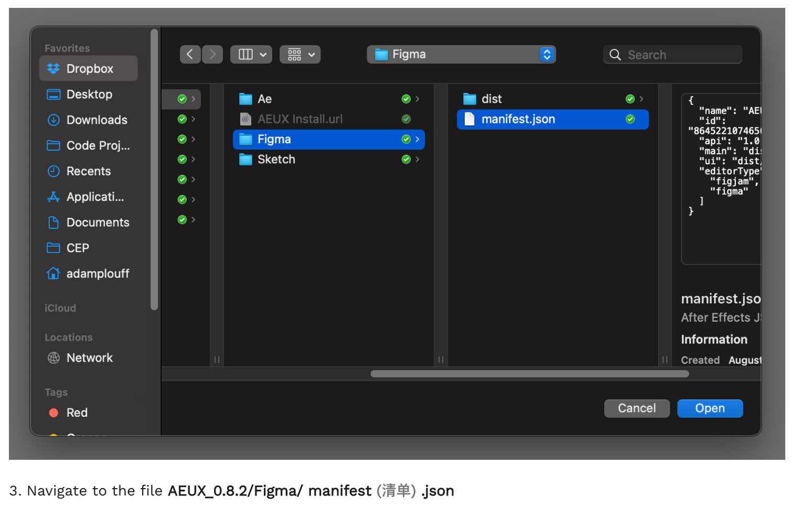
Task: Select the Sketch folder
Action: coord(329,159)
